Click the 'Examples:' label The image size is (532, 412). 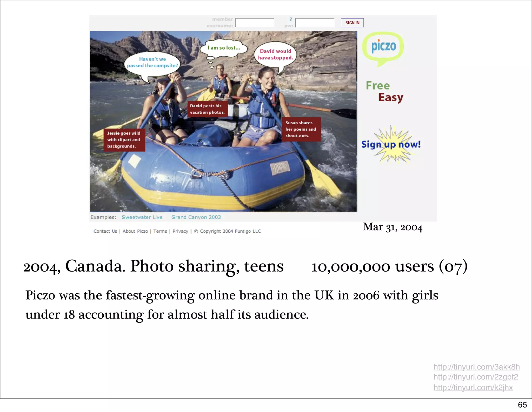click(x=103, y=217)
